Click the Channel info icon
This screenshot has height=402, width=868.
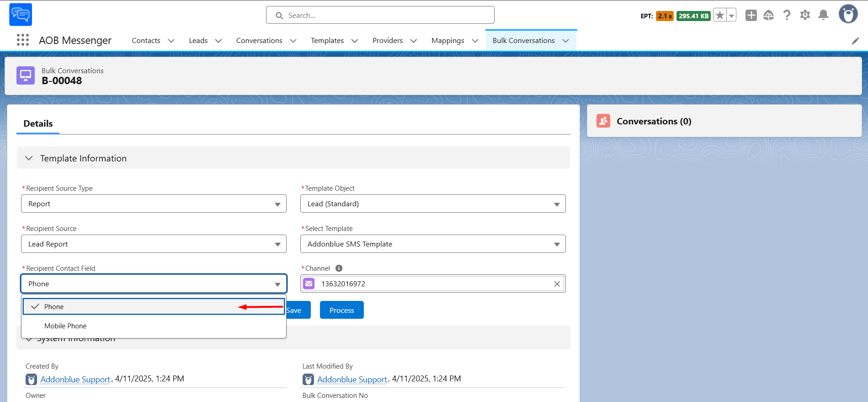(x=339, y=268)
